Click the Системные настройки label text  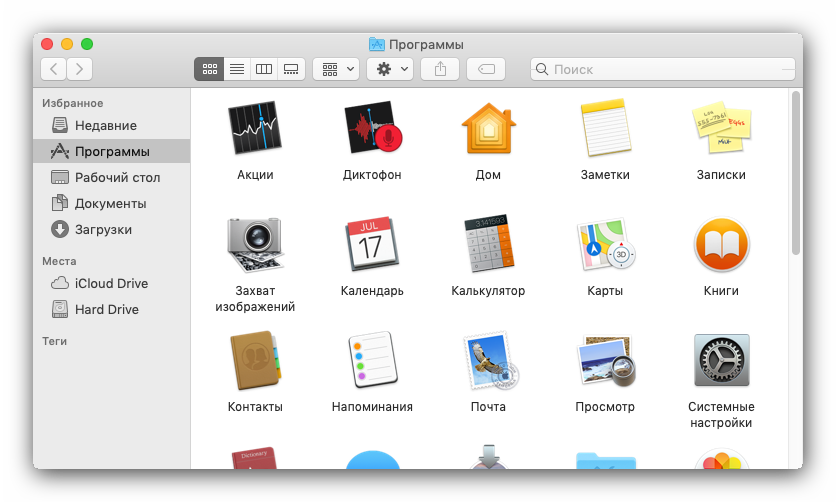[x=721, y=415]
